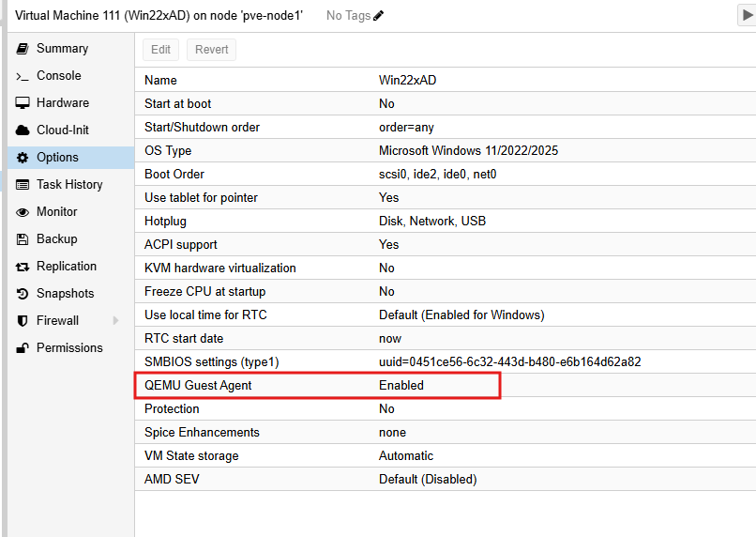Click the Console terminal icon
Image resolution: width=756 pixels, height=537 pixels.
[x=23, y=76]
